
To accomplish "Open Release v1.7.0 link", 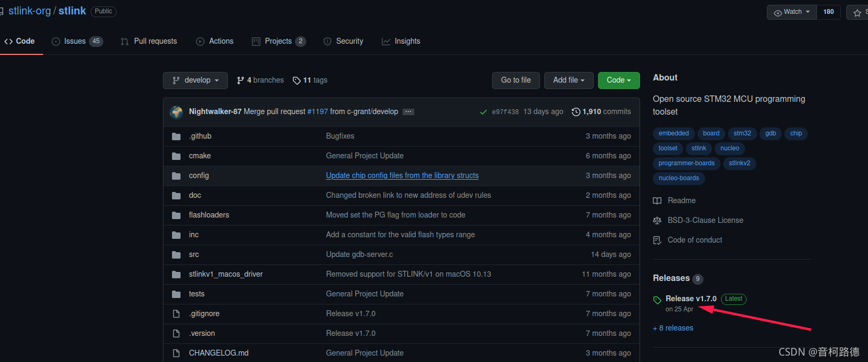I will pyautogui.click(x=691, y=299).
